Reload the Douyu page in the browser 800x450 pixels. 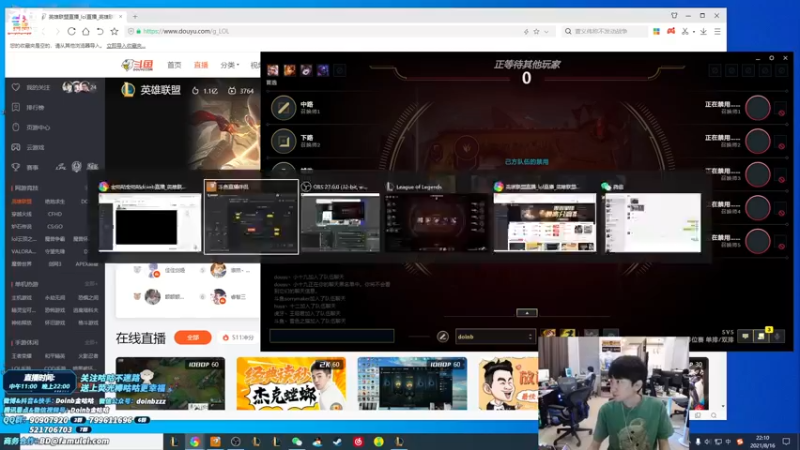click(x=71, y=31)
